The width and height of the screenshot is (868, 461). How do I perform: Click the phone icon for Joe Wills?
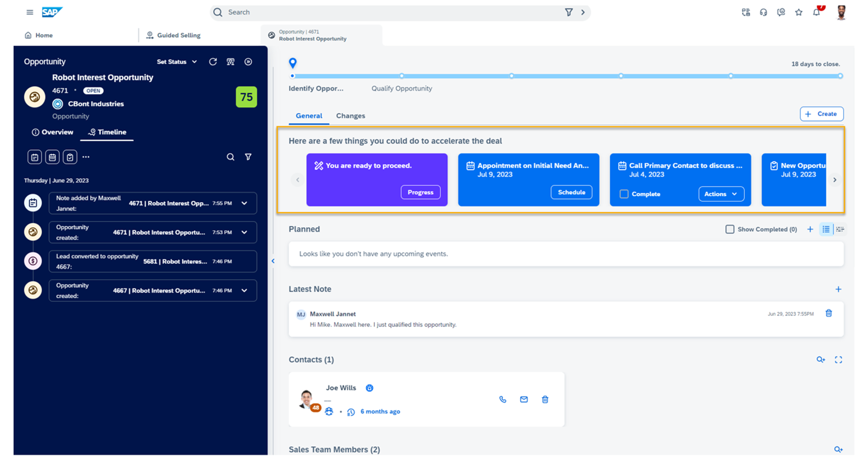tap(503, 400)
